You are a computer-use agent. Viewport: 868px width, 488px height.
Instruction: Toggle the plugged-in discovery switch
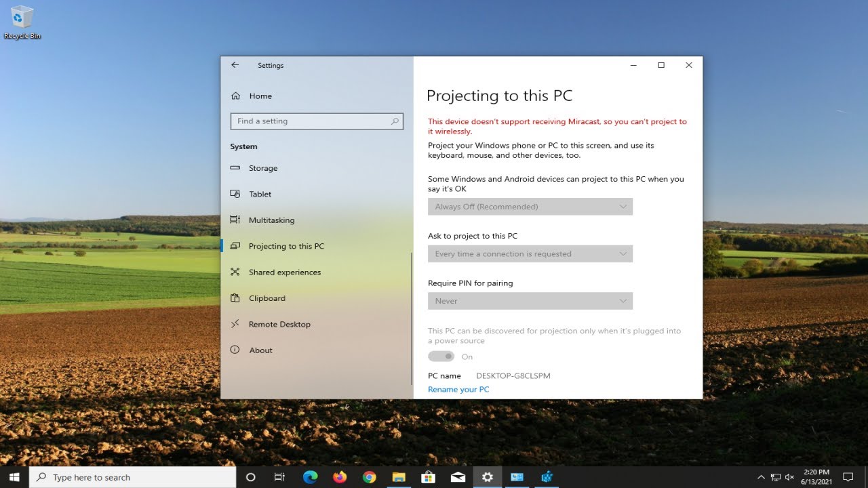(441, 357)
